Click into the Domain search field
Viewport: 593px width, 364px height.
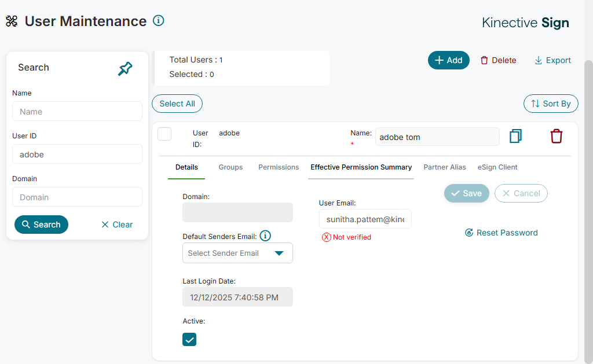pyautogui.click(x=77, y=197)
